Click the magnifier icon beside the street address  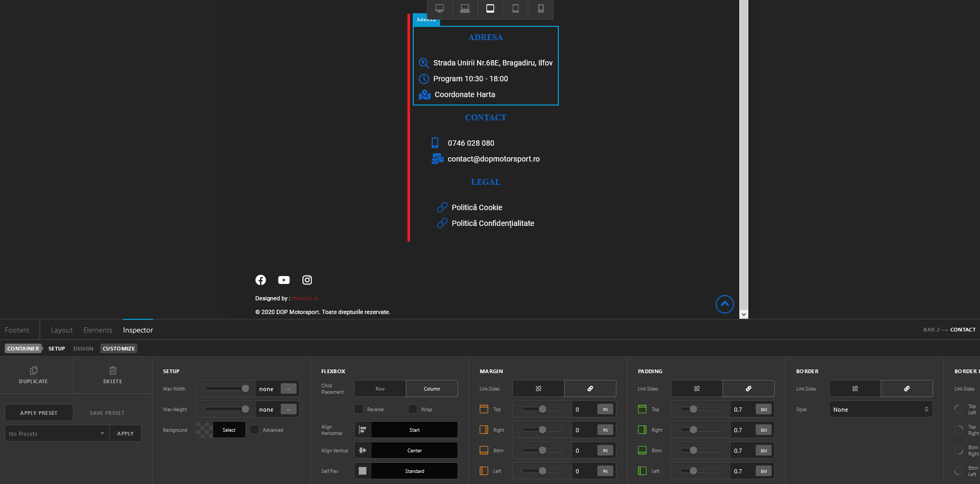click(424, 63)
